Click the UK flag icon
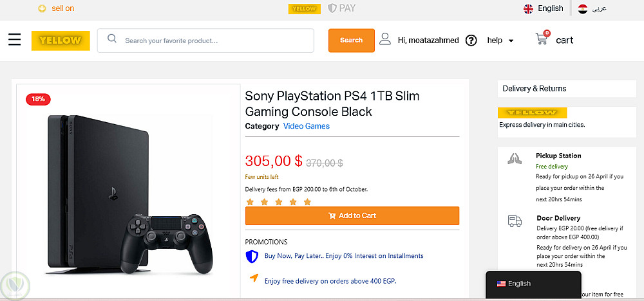The width and height of the screenshot is (644, 301). coord(529,8)
